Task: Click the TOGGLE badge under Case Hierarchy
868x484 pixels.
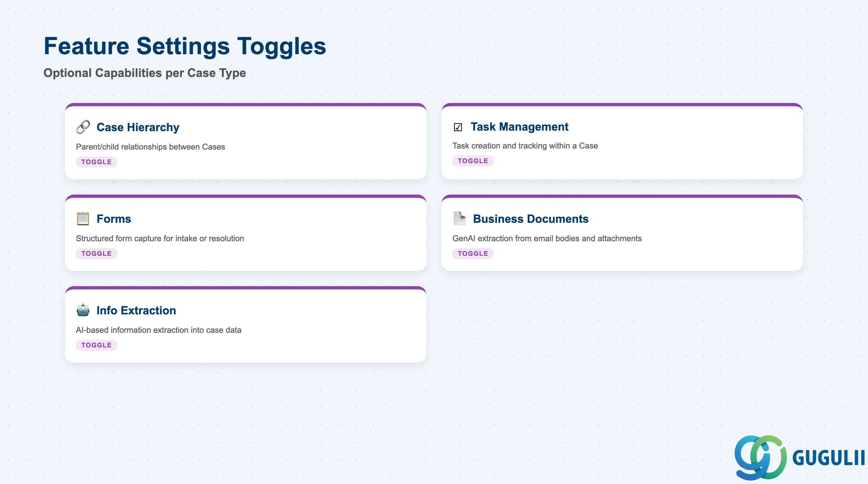Action: [x=96, y=162]
